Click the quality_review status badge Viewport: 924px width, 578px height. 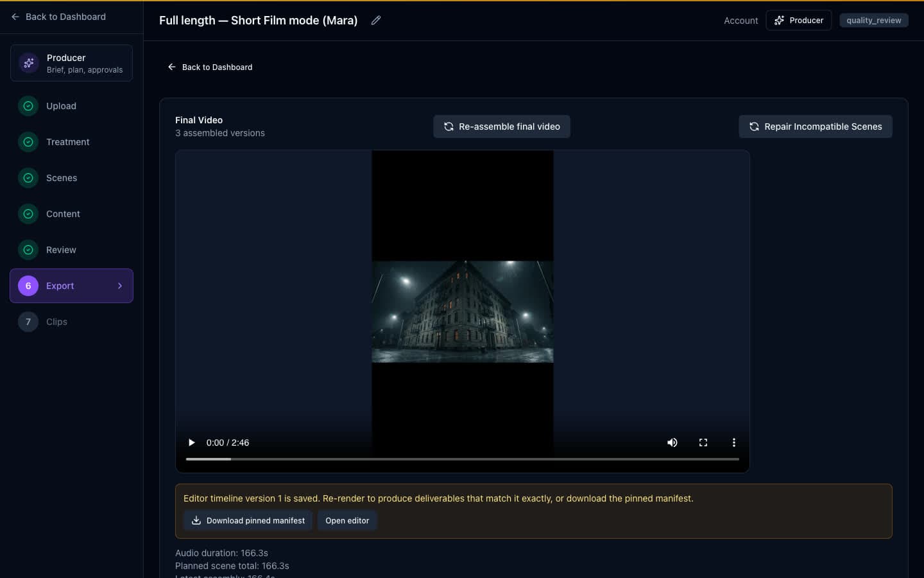pos(874,21)
